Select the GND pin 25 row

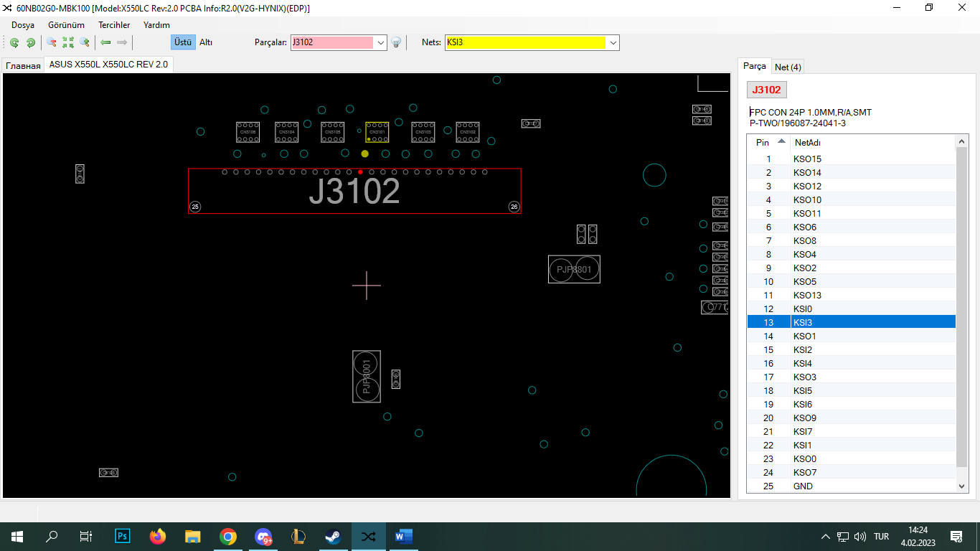click(852, 486)
